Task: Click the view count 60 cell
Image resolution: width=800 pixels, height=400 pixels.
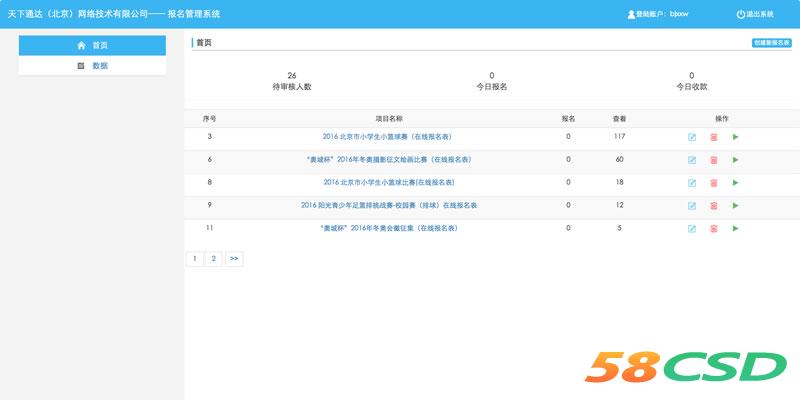Action: 619,160
